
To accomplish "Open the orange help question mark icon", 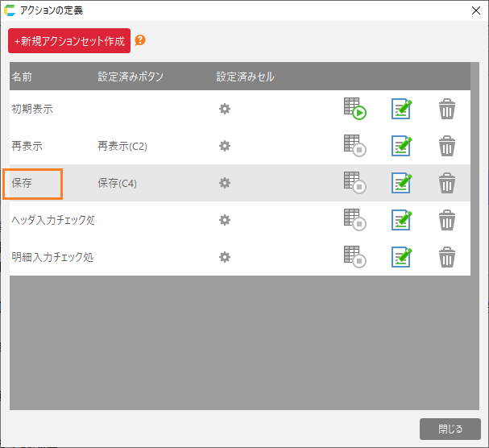I will (140, 40).
